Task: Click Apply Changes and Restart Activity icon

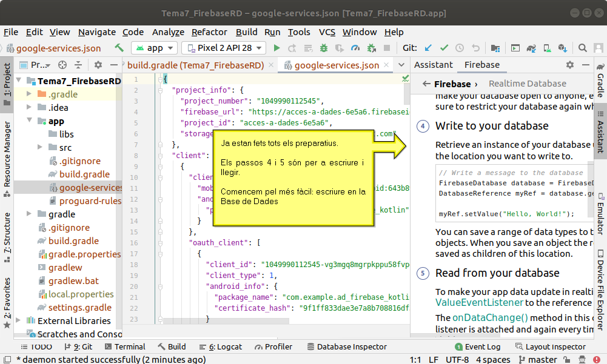Action: point(292,48)
